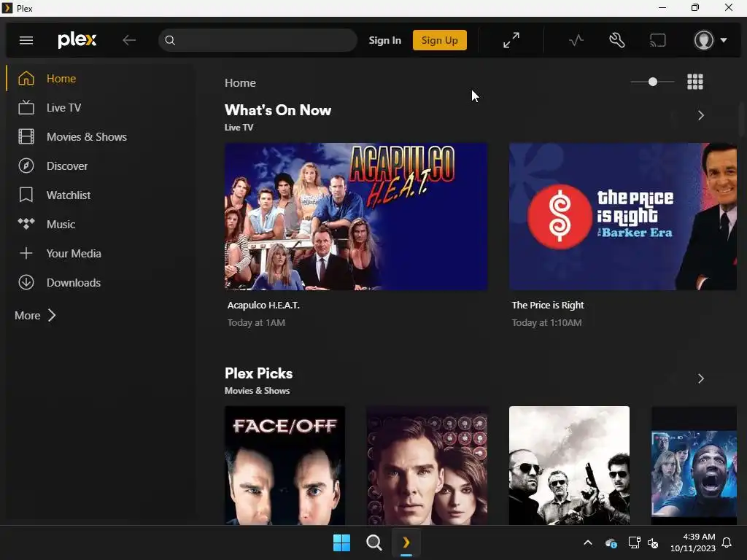Click the Plex logo
The height and width of the screenshot is (560, 747).
(77, 40)
